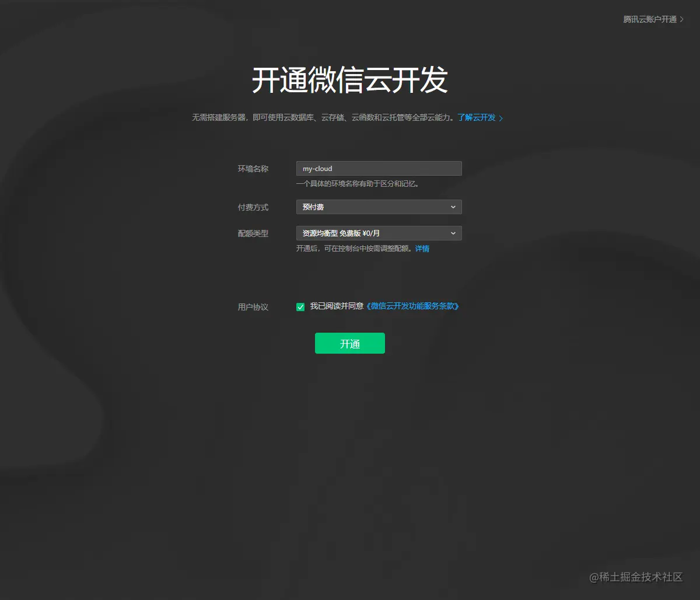Click the hint text 一个具体的环境名称有助于区分和记忆
Screen dimensions: 700x600
tap(358, 184)
